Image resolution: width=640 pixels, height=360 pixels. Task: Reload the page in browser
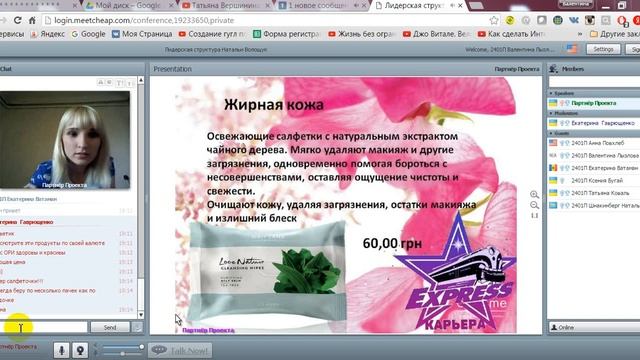pyautogui.click(x=18, y=20)
